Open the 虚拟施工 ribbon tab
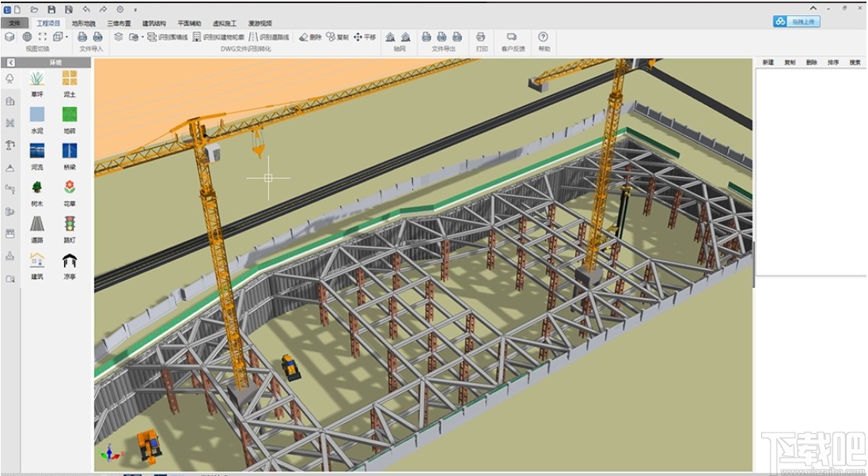 point(224,24)
